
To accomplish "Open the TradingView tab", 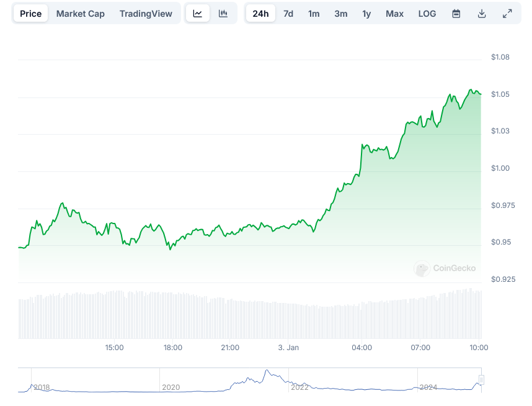I will (146, 14).
